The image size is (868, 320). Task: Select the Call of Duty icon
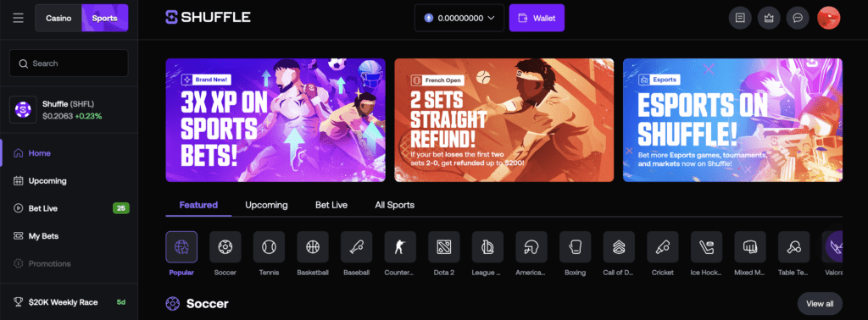(618, 247)
